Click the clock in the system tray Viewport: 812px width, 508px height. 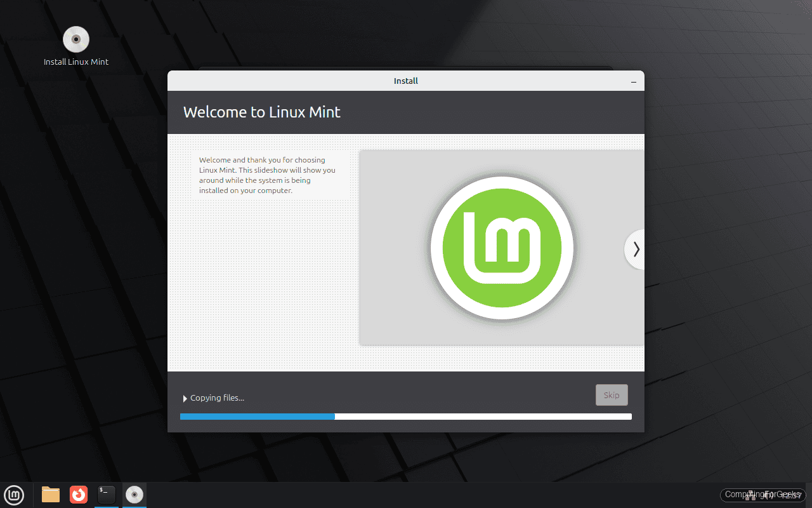[791, 495]
